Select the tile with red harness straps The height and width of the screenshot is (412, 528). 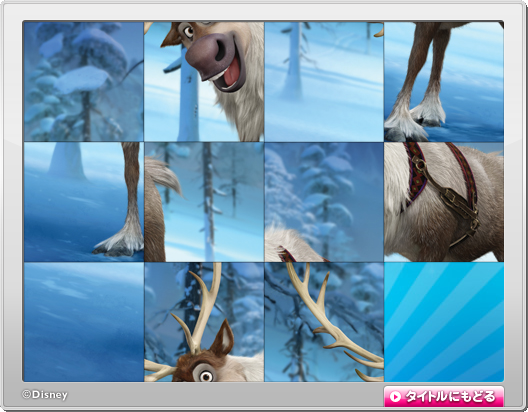click(x=444, y=202)
